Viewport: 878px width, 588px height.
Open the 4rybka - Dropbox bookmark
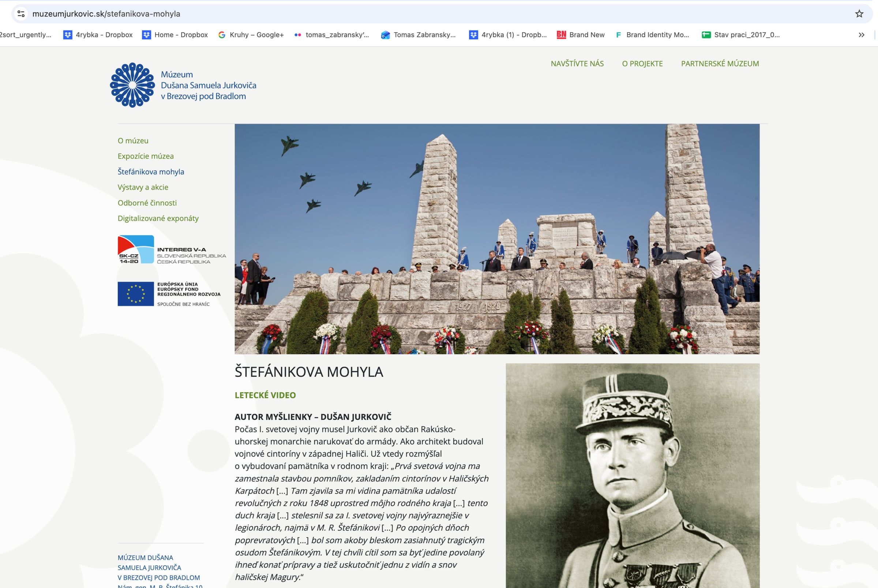[x=98, y=35]
